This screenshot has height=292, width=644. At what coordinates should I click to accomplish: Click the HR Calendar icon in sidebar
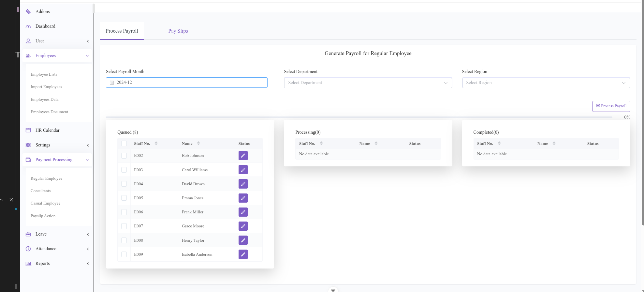pyautogui.click(x=28, y=130)
